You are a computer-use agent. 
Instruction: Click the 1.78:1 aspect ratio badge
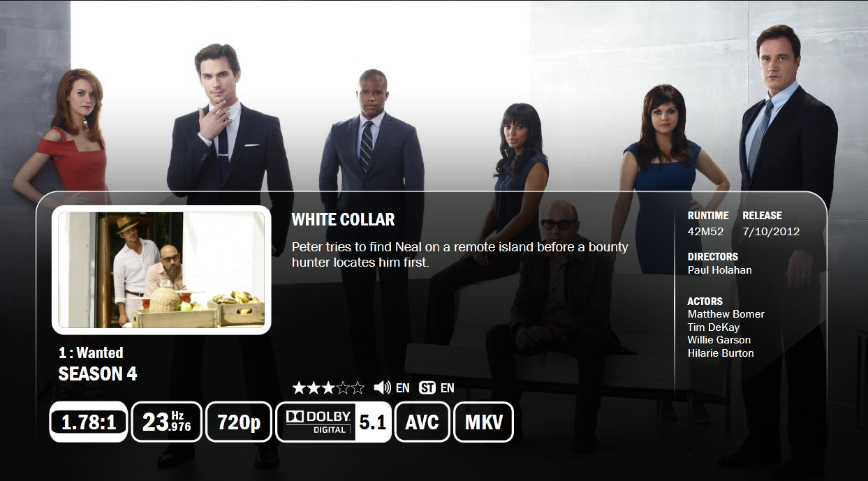pos(88,422)
